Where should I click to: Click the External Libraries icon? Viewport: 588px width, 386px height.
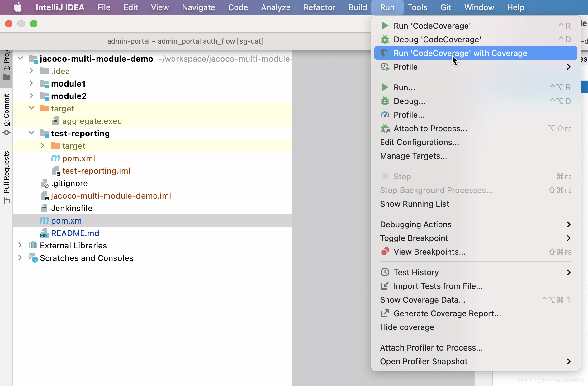[x=33, y=245]
